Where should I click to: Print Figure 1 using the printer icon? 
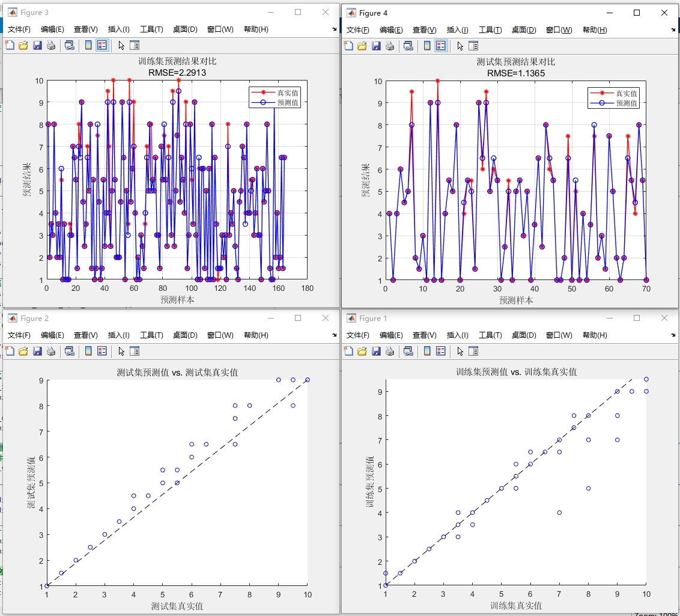click(x=390, y=352)
